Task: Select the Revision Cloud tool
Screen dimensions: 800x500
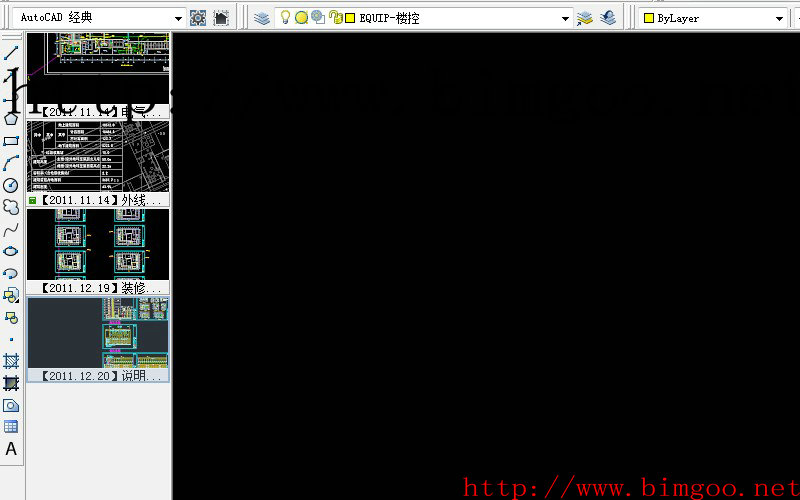Action: tap(11, 207)
